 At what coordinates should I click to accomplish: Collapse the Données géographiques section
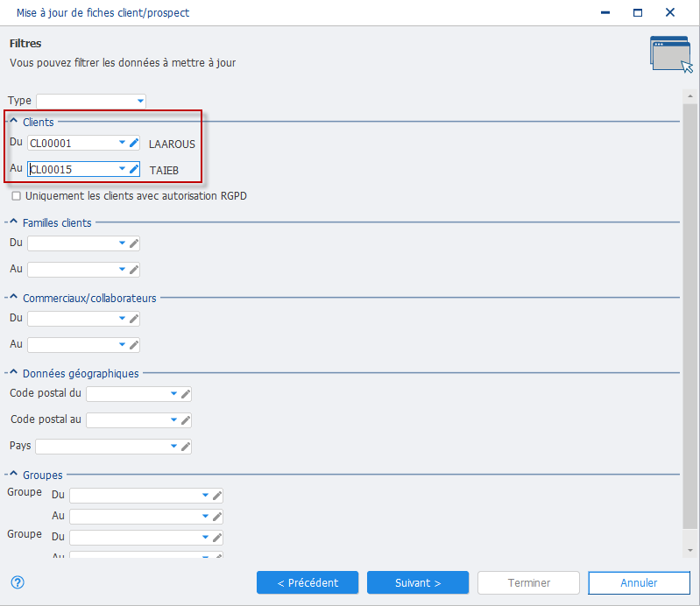(13, 372)
